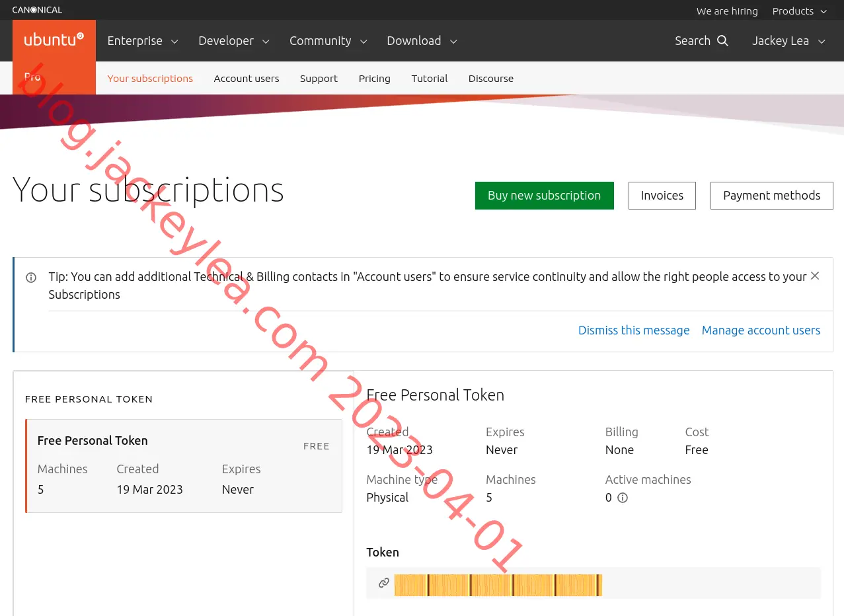Click the Manage account users link
This screenshot has height=616, width=844.
761,330
